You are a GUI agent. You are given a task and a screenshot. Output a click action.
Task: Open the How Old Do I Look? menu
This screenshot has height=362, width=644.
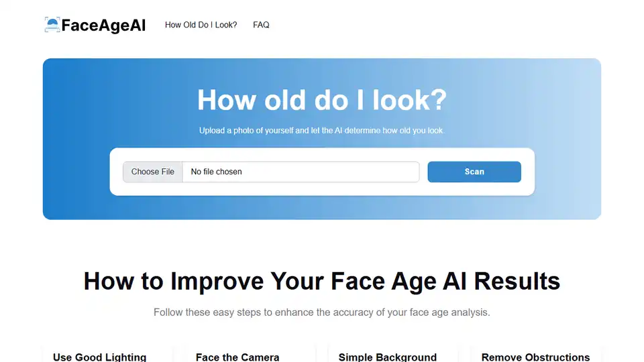point(201,25)
